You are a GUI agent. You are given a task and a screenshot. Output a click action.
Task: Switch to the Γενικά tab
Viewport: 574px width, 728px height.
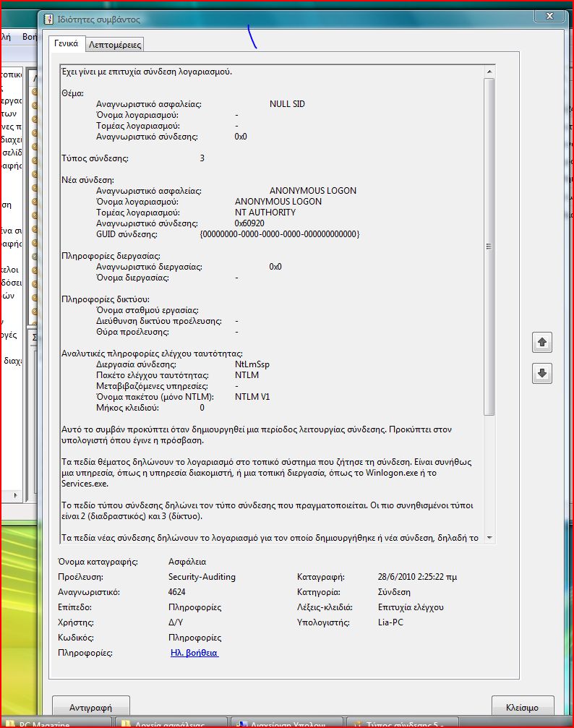click(67, 43)
